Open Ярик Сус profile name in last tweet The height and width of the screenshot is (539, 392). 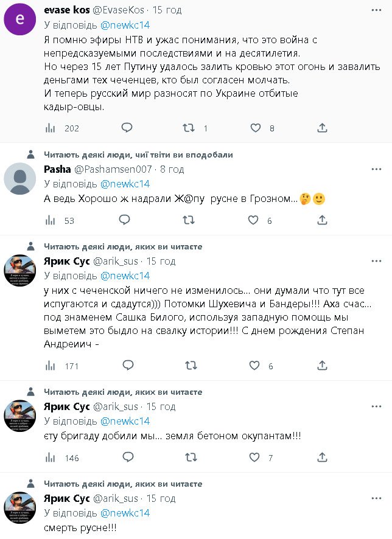(67, 499)
